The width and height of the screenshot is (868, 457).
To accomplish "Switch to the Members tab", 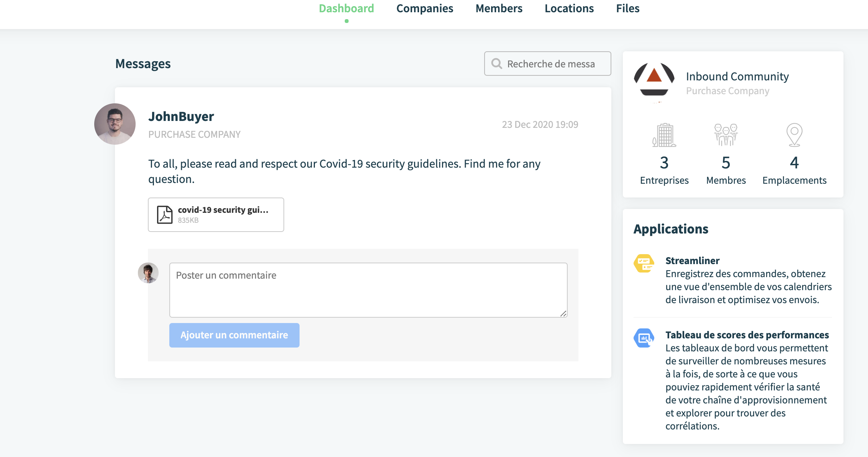I will tap(499, 8).
